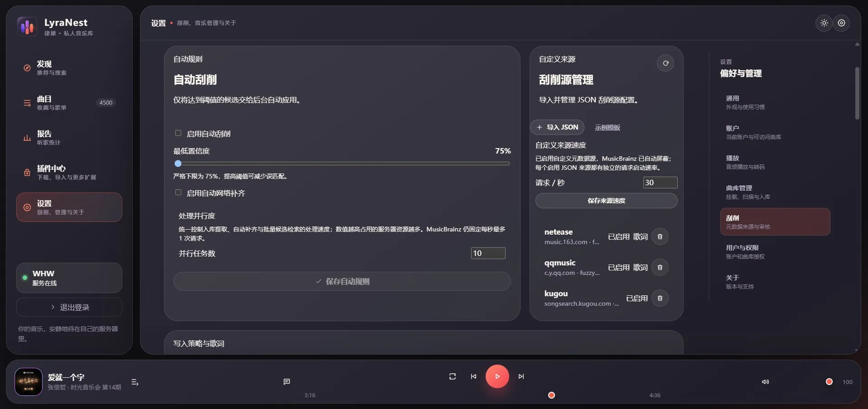Open 插件中心 in the sidebar
Image resolution: width=868 pixels, height=409 pixels.
(x=69, y=173)
